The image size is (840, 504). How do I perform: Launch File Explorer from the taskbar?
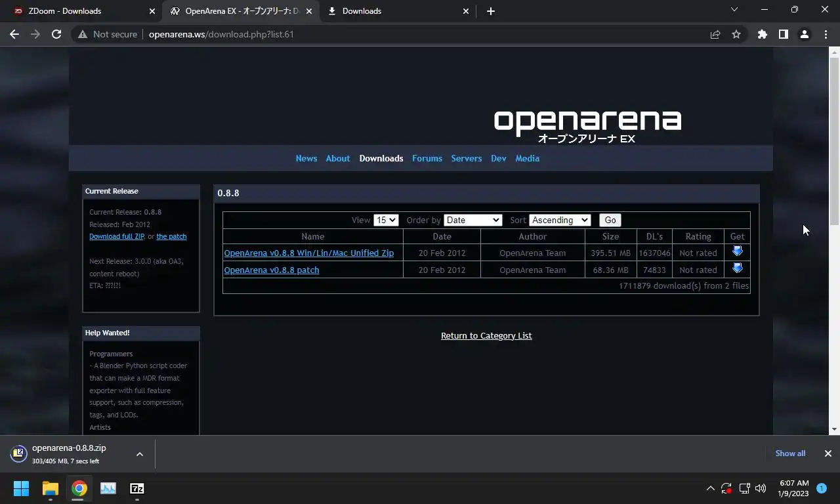tap(51, 488)
